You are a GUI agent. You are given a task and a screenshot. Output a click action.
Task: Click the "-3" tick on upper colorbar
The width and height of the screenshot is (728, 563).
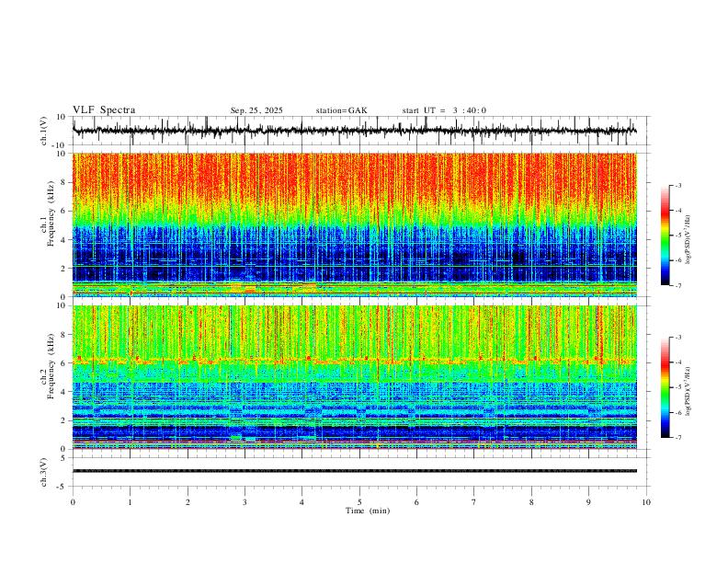pos(678,185)
